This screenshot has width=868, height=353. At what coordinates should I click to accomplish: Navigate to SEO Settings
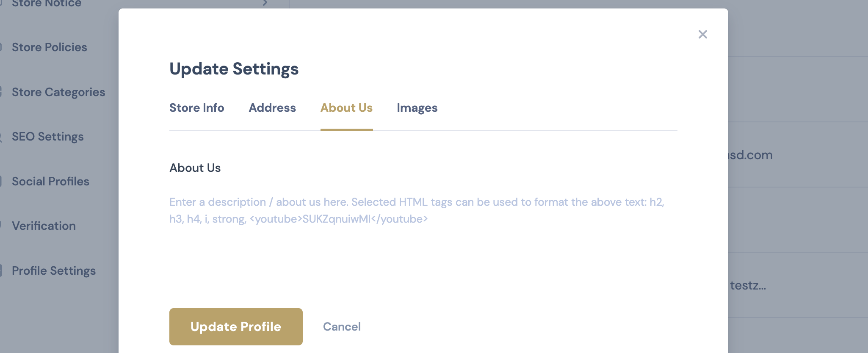point(48,137)
